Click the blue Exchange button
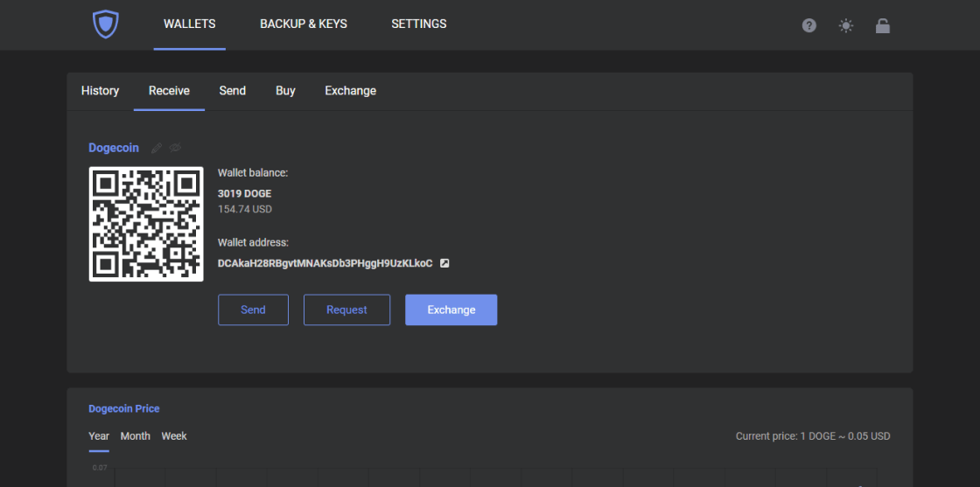 tap(451, 310)
